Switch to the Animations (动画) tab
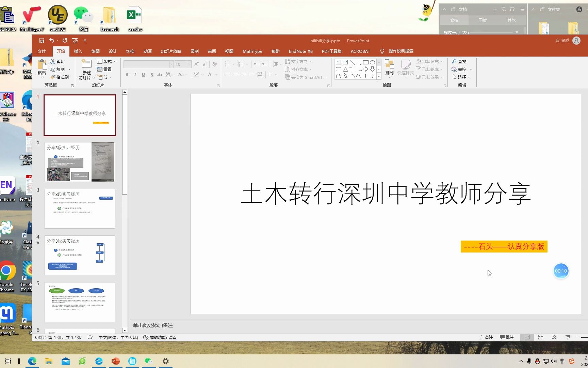Viewport: 588px width, 368px height. (148, 51)
